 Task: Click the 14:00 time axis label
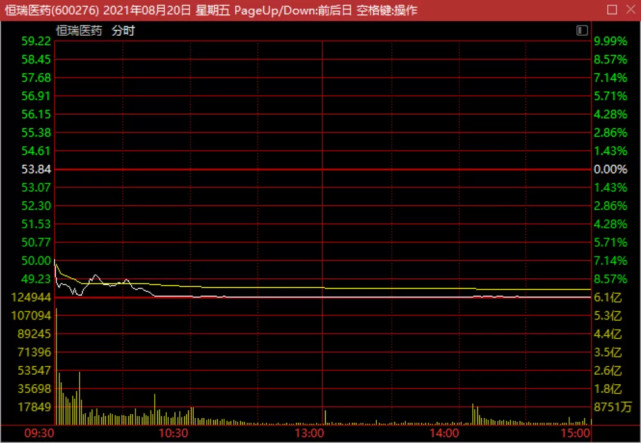(x=445, y=433)
